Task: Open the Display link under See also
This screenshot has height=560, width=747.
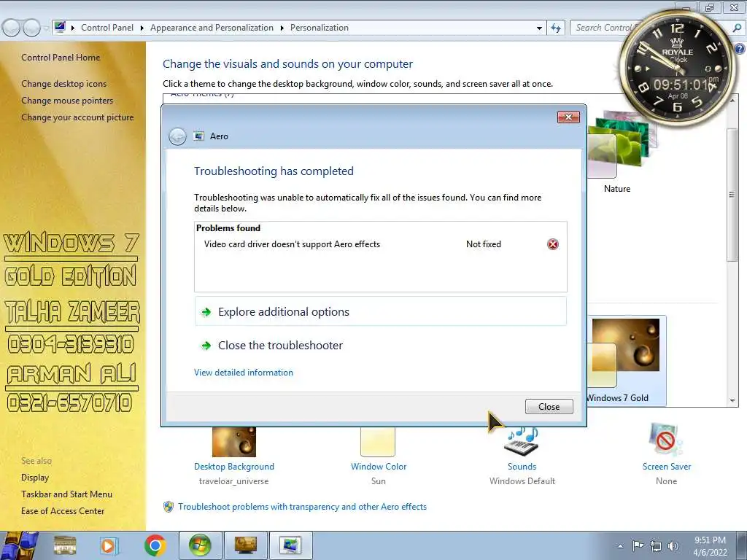Action: [35, 478]
